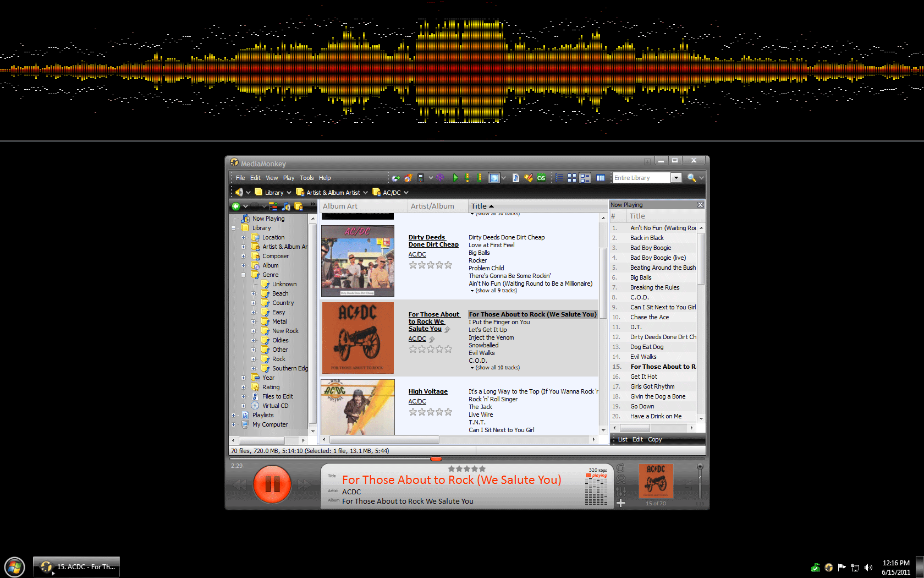Image resolution: width=924 pixels, height=578 pixels.
Task: Rate High Voltage album stars
Action: pos(430,412)
